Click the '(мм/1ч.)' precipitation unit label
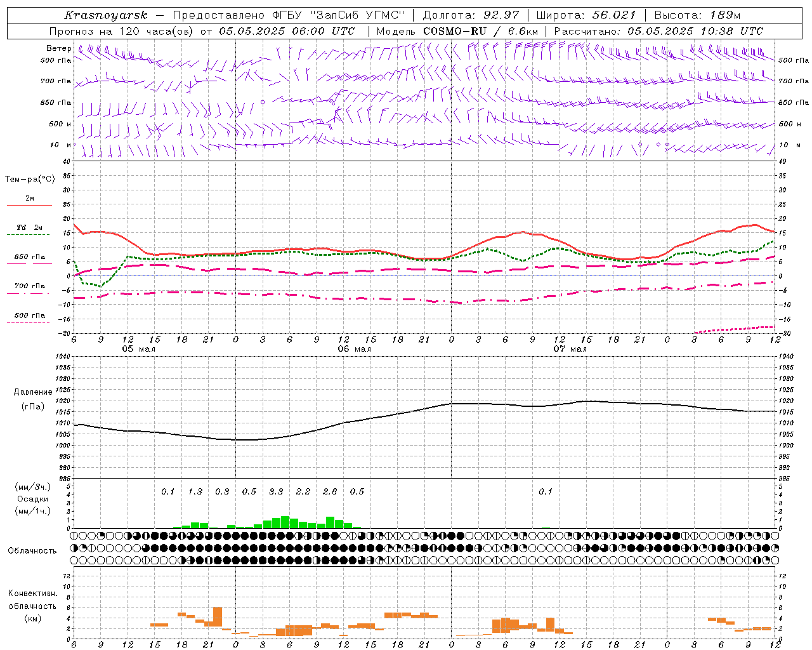This screenshot has height=650, width=812. point(32,511)
